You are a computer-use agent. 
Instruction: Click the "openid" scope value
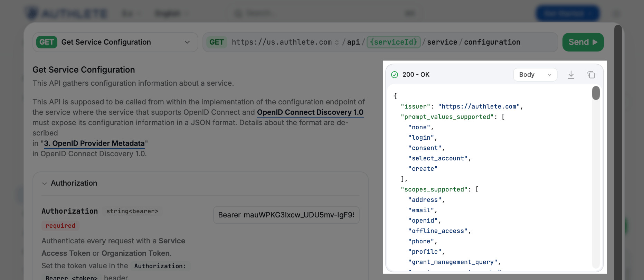tap(423, 221)
